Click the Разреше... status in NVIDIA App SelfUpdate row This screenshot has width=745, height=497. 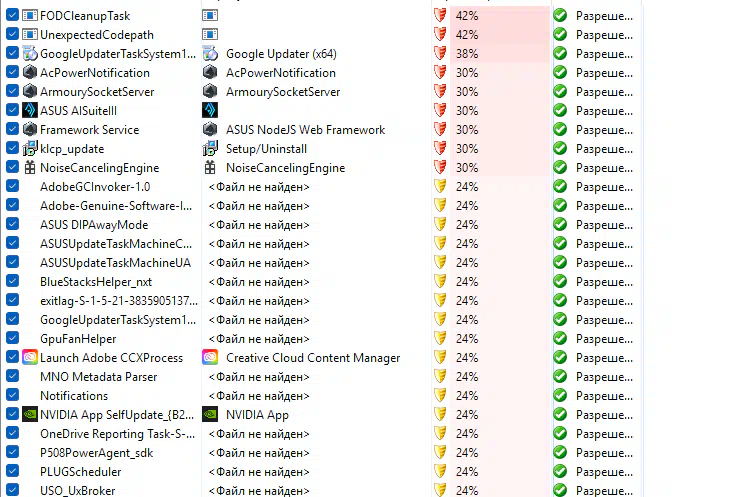604,415
